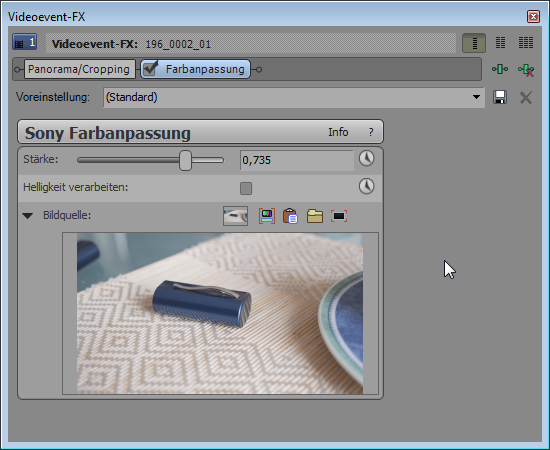Select the screen capture source icon
Screen dimensions: 550x450
point(267,216)
